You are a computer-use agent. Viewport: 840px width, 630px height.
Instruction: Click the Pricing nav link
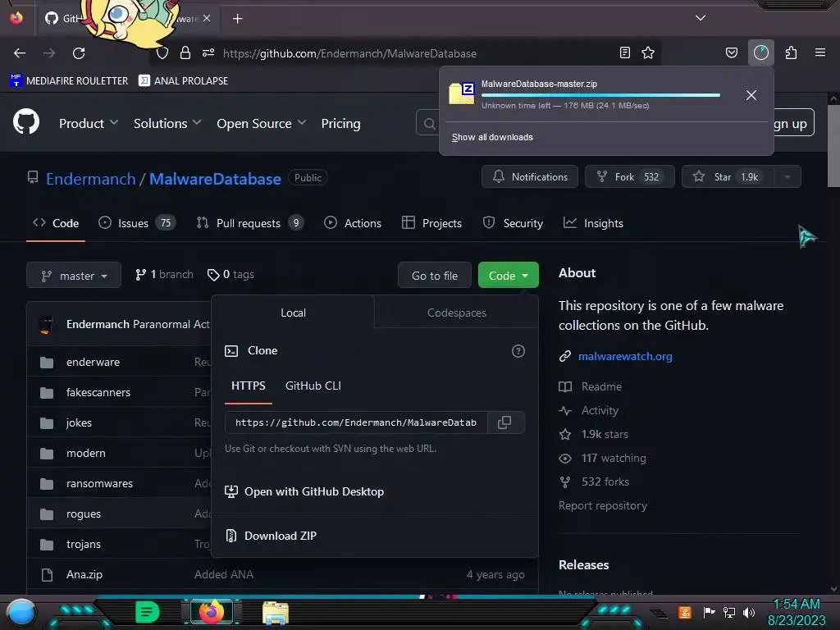(x=340, y=123)
